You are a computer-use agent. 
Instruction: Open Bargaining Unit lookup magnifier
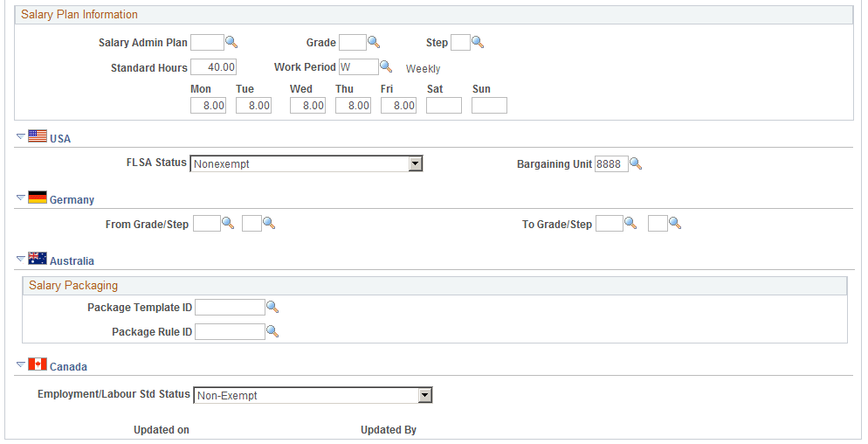coord(636,163)
